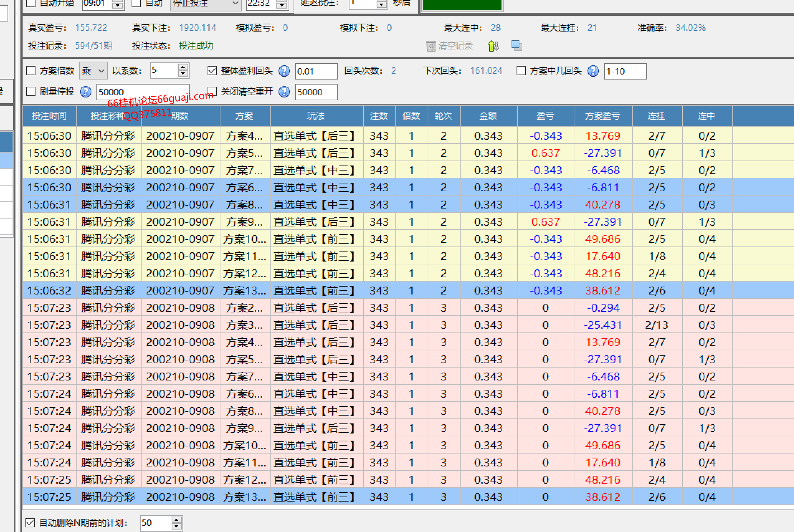
Task: Sort by the 倍数 column header
Action: [x=412, y=116]
